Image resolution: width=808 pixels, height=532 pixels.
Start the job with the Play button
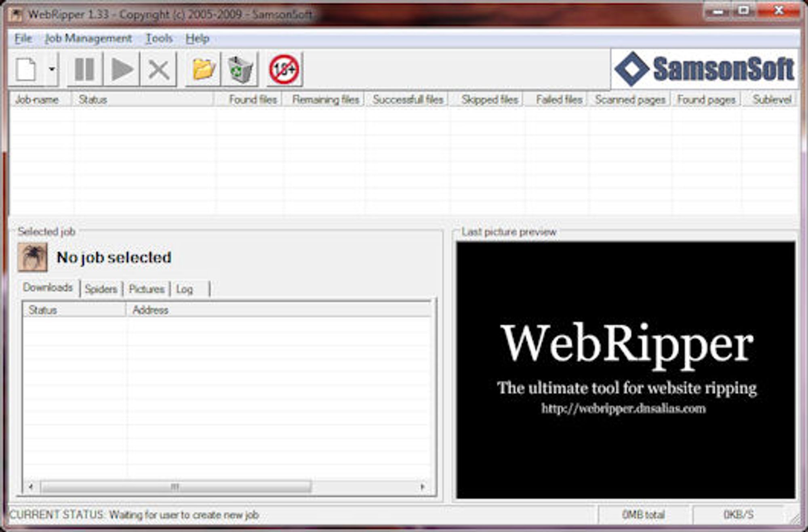(x=122, y=69)
